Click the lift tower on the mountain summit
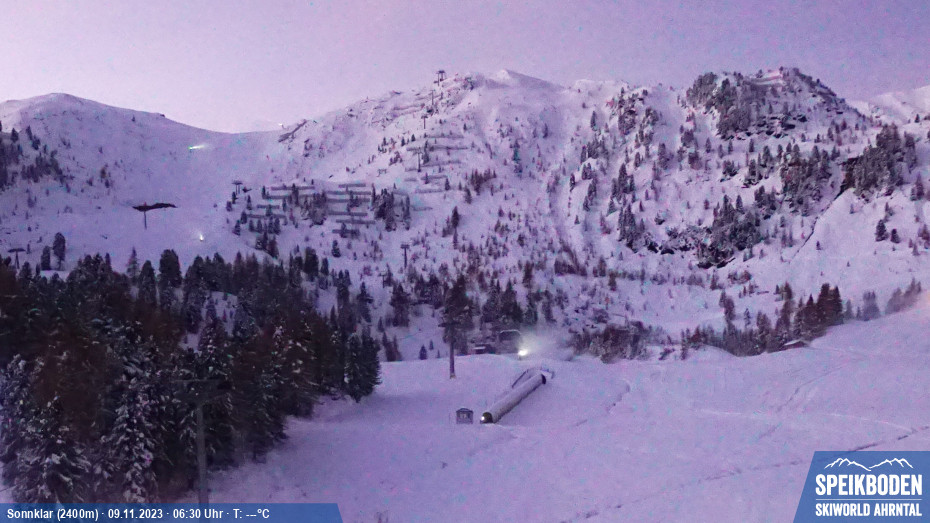This screenshot has width=930, height=523. tap(439, 76)
